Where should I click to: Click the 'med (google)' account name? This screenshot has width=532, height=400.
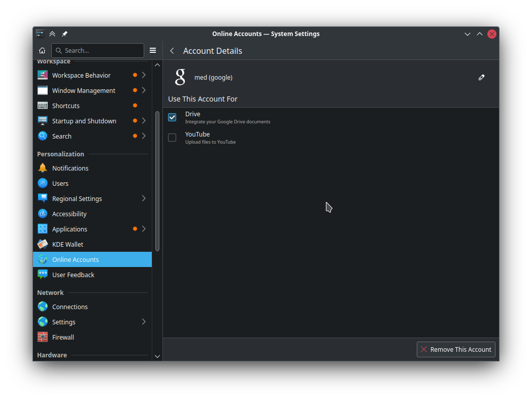[213, 77]
